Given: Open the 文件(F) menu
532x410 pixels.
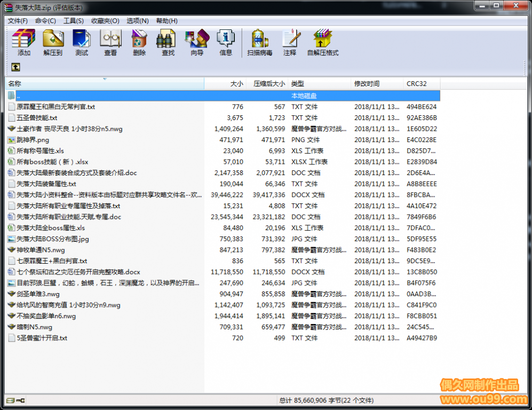Looking at the screenshot, I should point(18,21).
